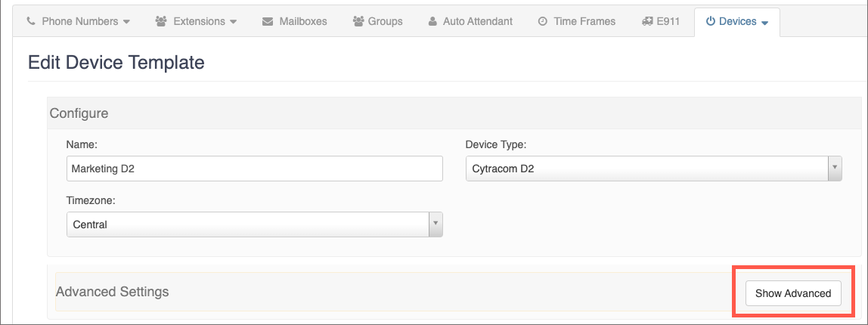868x325 pixels.
Task: Click the ambulance icon beside E911
Action: pyautogui.click(x=646, y=21)
